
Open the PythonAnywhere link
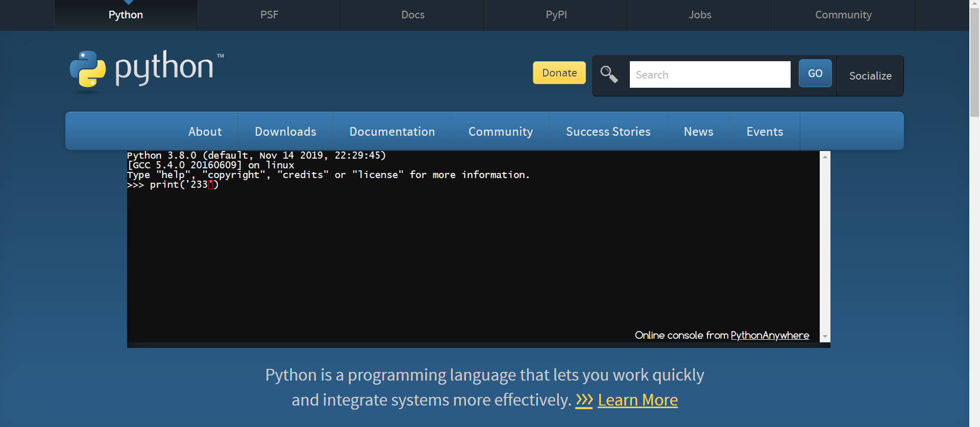tap(770, 335)
